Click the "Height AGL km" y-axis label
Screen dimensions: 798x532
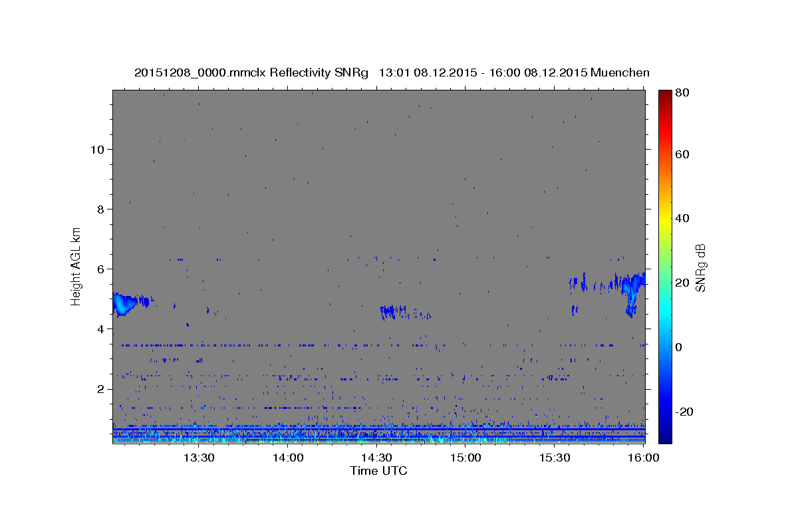pyautogui.click(x=76, y=265)
